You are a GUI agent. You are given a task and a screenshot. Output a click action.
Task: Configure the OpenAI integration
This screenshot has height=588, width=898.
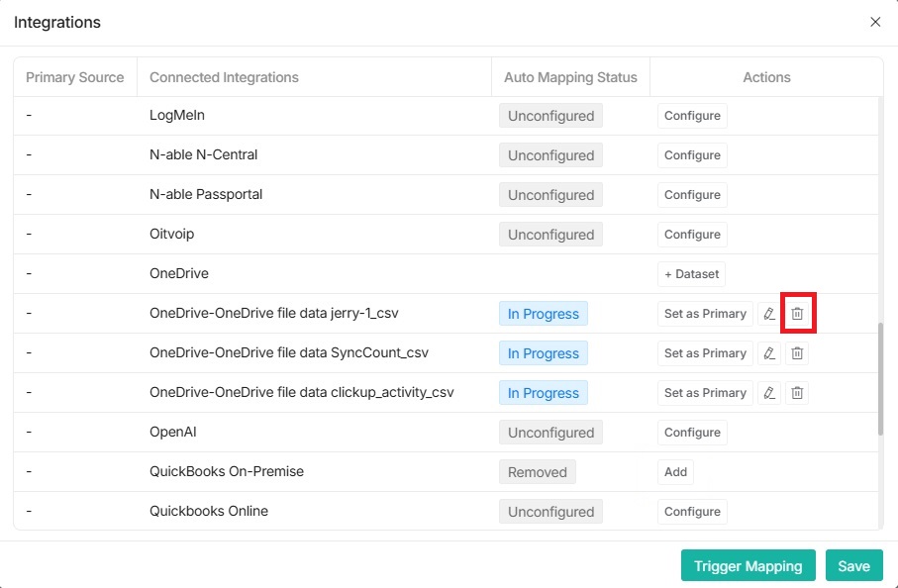pyautogui.click(x=691, y=433)
